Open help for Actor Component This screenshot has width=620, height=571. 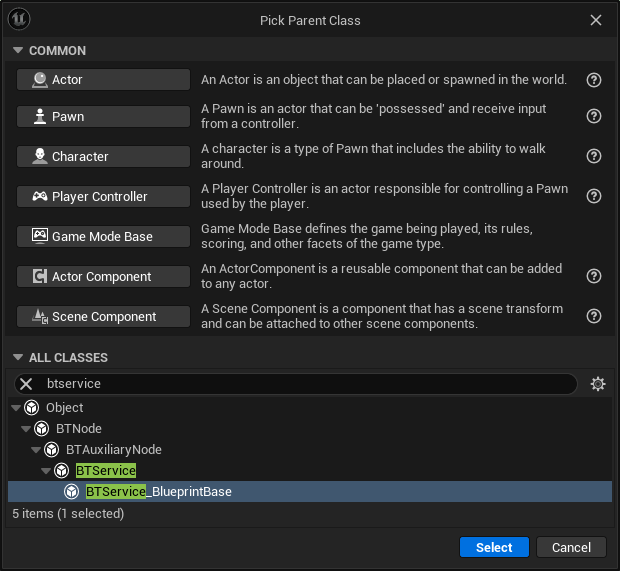[594, 276]
